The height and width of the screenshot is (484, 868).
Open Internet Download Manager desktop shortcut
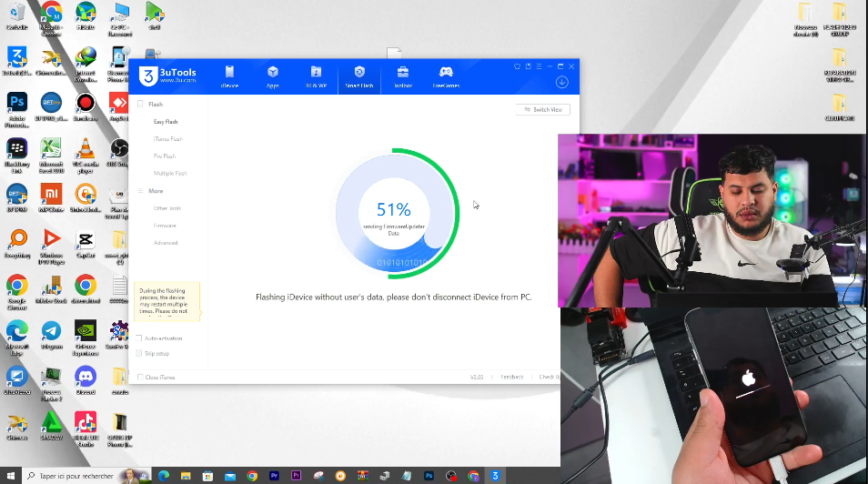[x=86, y=65]
